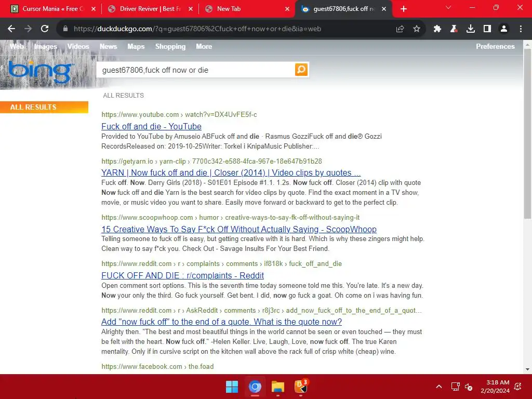The image size is (532, 399).
Task: Bookmark this tab with star icon
Action: point(417,29)
